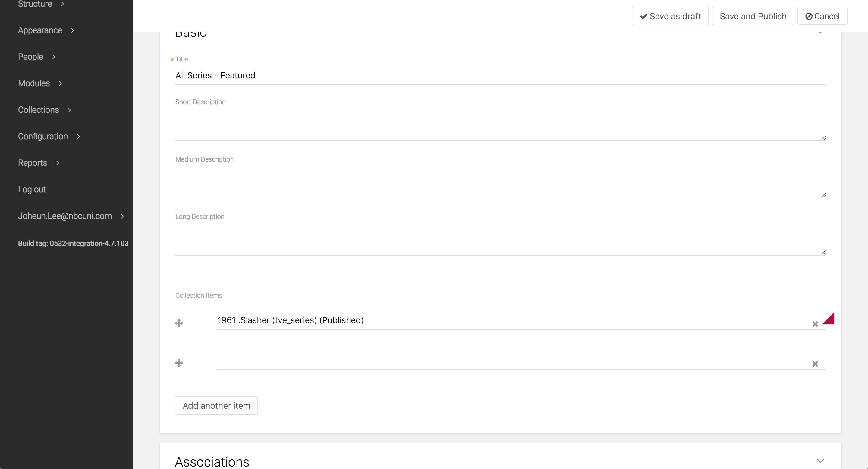
Task: Expand the Associations section chevron
Action: point(820,461)
